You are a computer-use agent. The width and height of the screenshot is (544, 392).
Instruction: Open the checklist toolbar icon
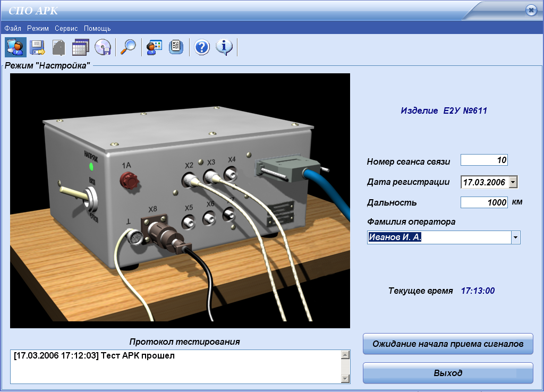[x=176, y=47]
